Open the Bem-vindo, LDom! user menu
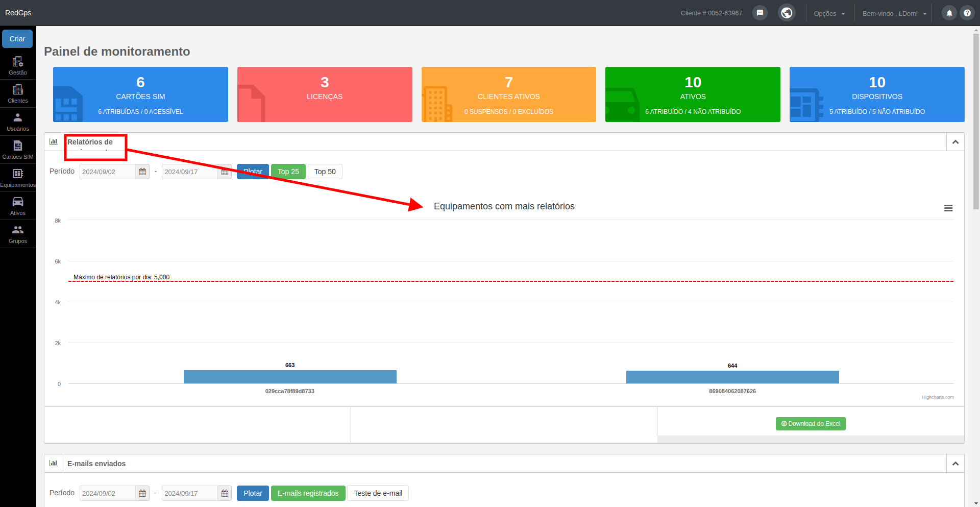Viewport: 980px width, 507px height. coord(894,13)
